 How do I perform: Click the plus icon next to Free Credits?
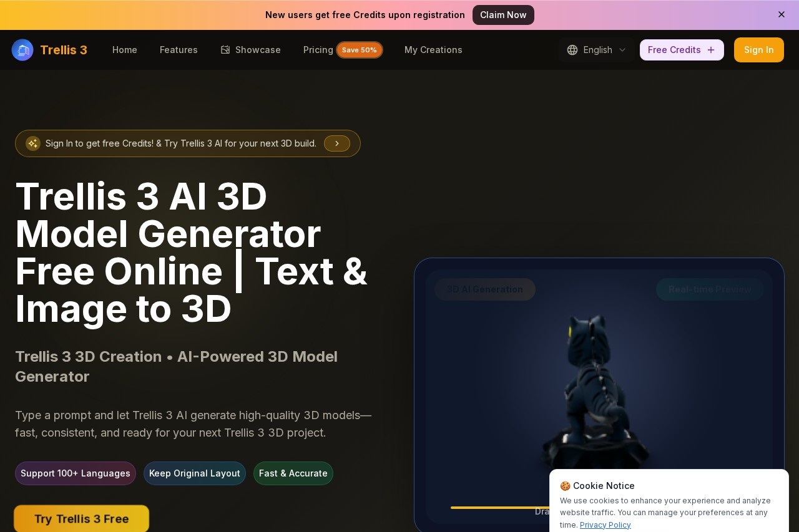pos(711,50)
